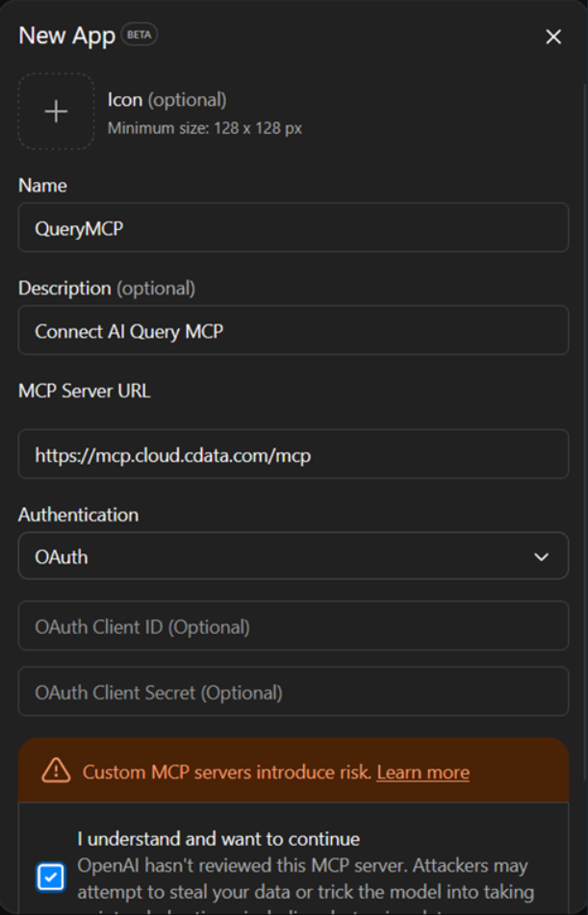
Task: Click the dialog's vertical scrollbar
Action: (584, 432)
